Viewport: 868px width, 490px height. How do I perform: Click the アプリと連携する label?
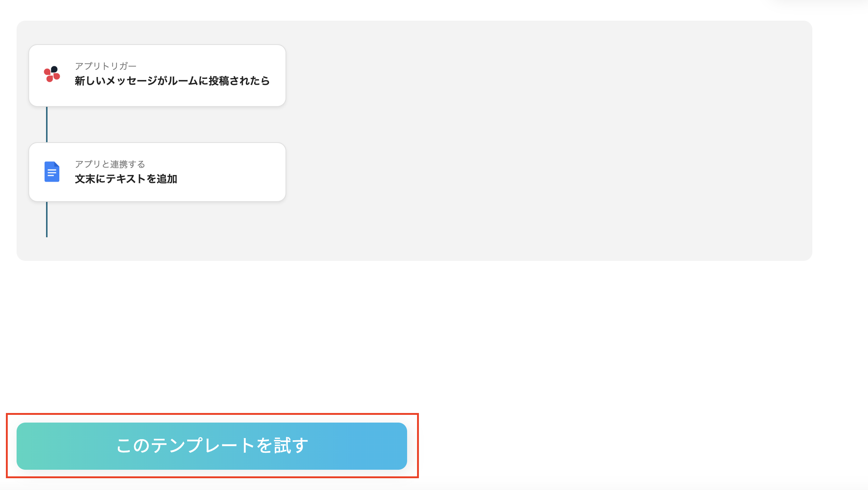point(109,164)
